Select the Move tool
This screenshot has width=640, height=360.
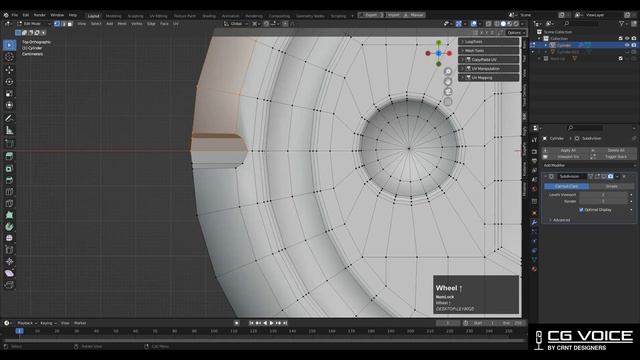click(9, 70)
